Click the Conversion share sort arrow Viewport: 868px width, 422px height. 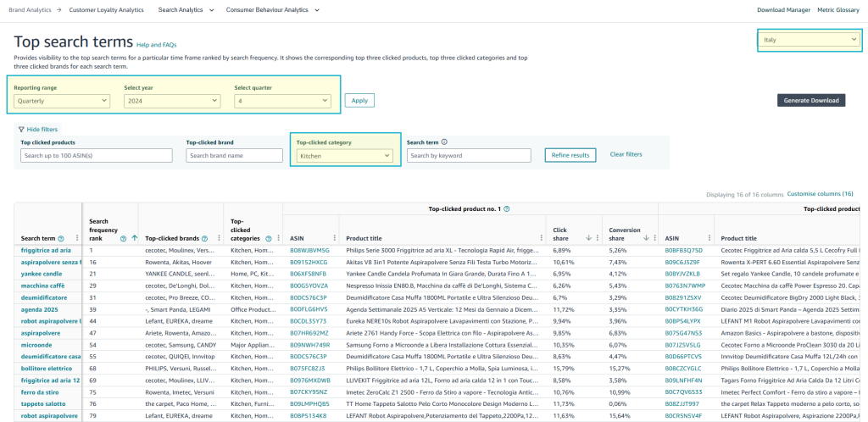pos(646,238)
